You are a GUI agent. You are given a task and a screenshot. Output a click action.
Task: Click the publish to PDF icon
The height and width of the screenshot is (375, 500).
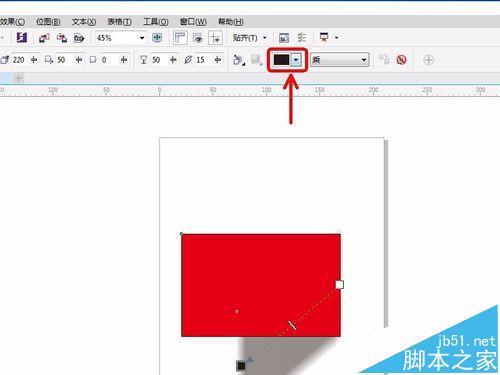pyautogui.click(x=79, y=38)
